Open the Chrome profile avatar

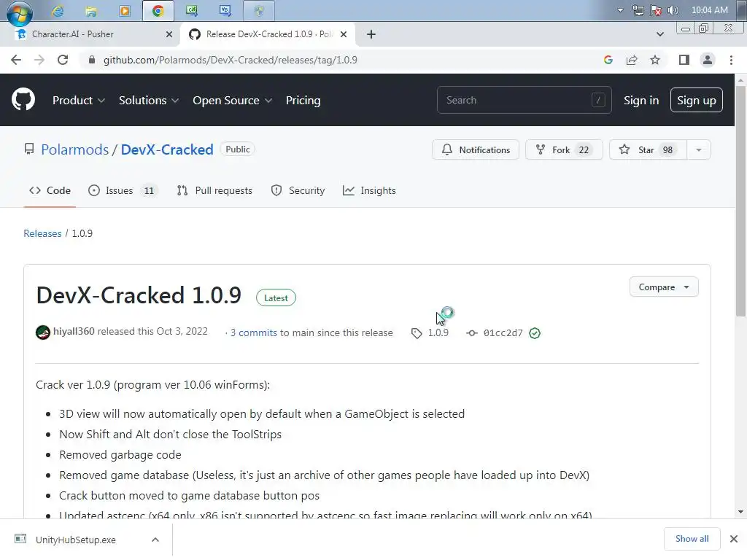tap(708, 60)
